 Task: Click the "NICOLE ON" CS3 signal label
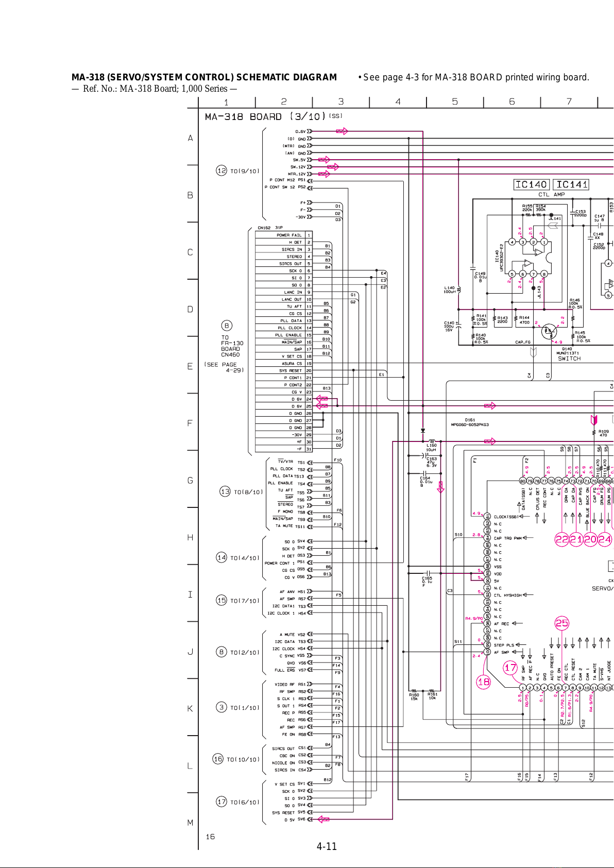click(284, 763)
